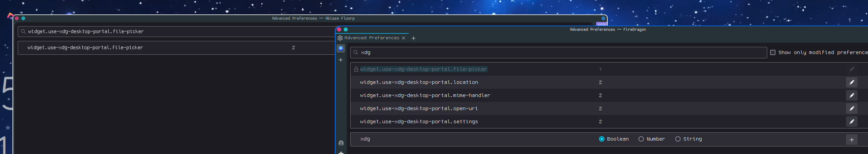Image resolution: width=868 pixels, height=154 pixels.
Task: Click the disabled edit pencil for file-picker preference
Action: click(852, 69)
